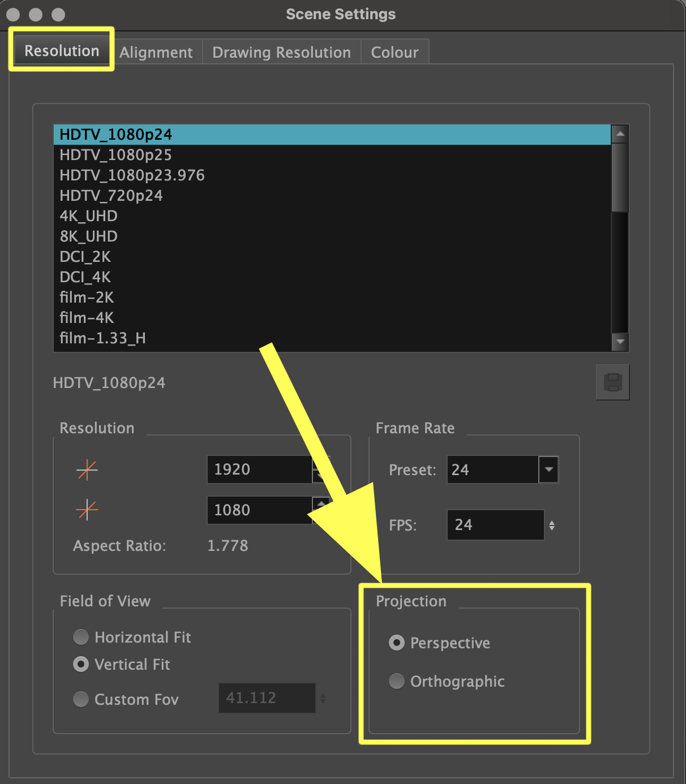Select the Vertical Fit option
The height and width of the screenshot is (784, 686).
point(81,664)
